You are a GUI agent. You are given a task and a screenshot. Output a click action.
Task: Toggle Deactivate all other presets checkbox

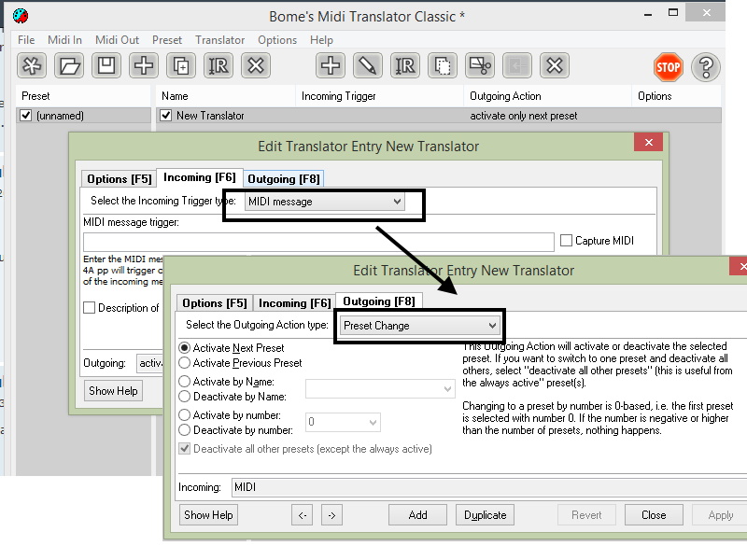pyautogui.click(x=184, y=449)
